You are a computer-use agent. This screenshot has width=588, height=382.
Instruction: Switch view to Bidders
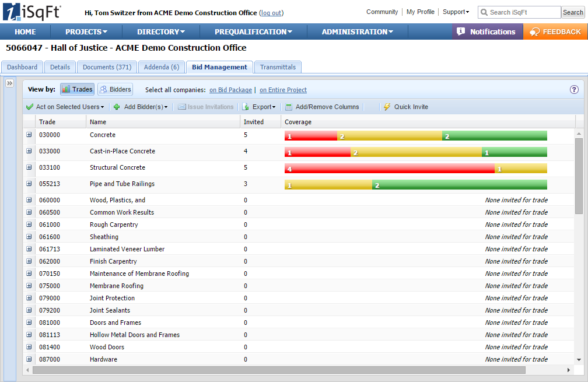(x=115, y=89)
